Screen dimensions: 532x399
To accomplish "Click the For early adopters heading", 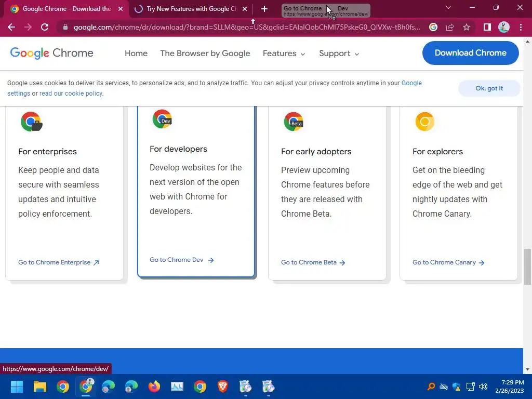I will [x=316, y=152].
